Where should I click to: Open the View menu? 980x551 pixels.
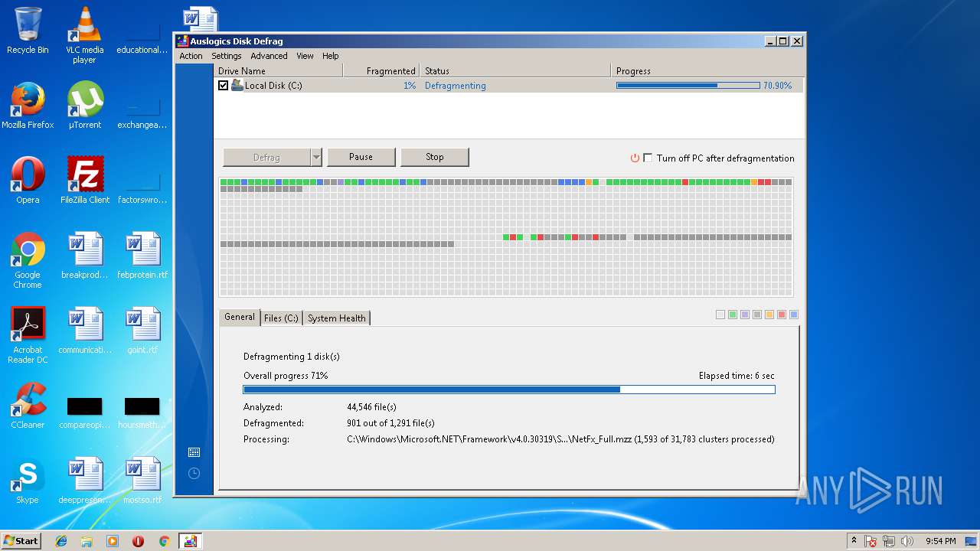(x=305, y=56)
